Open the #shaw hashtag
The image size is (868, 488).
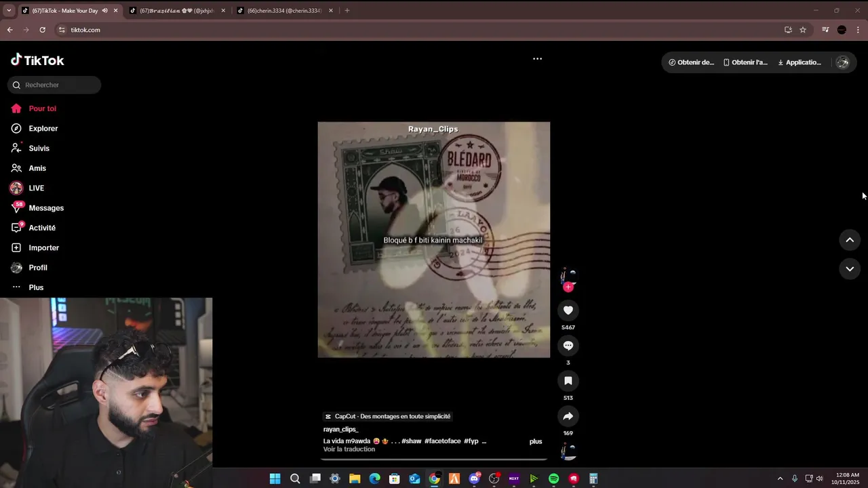(x=412, y=441)
